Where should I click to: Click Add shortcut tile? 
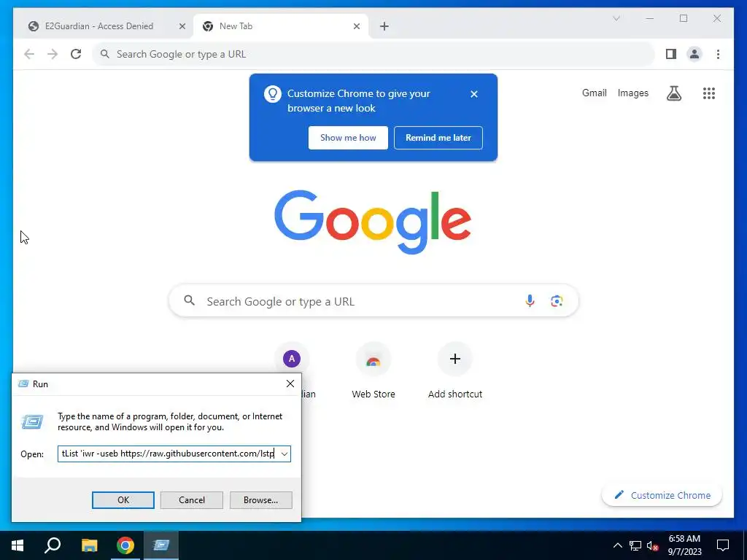455,370
